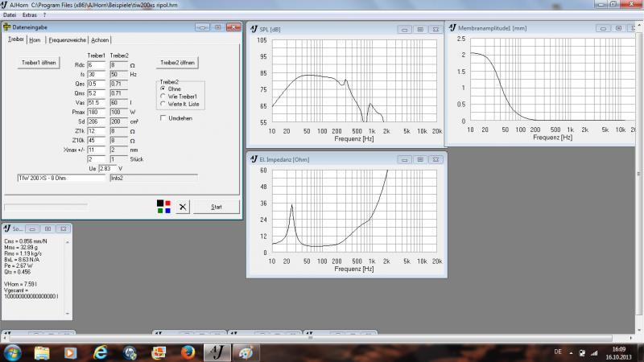
Task: Click the Paint icon in the taskbar
Action: pyautogui.click(x=246, y=352)
